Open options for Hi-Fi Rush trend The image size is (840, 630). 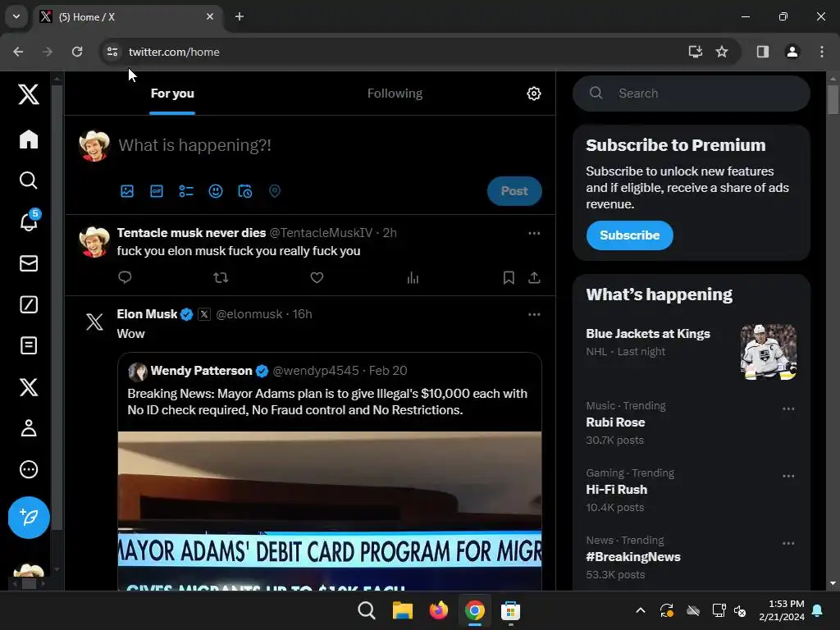pos(788,477)
